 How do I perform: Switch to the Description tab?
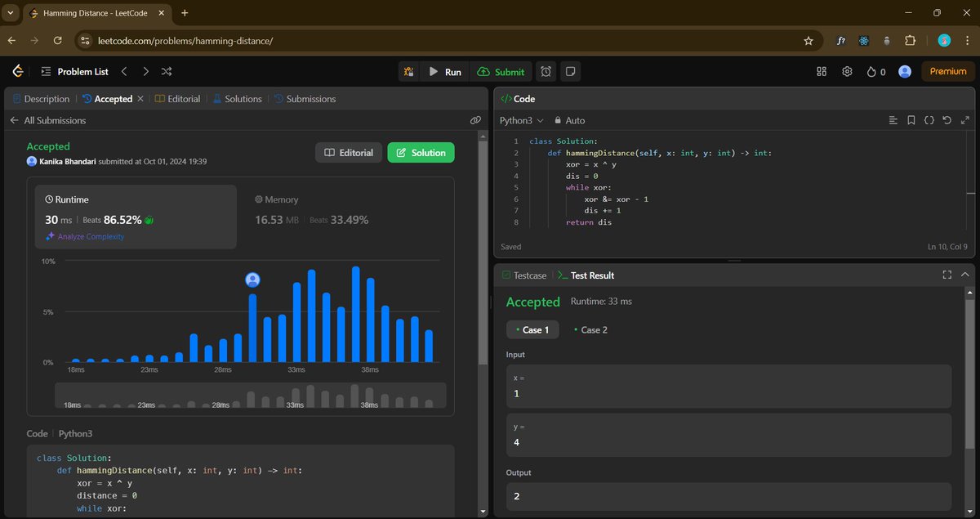coord(41,99)
